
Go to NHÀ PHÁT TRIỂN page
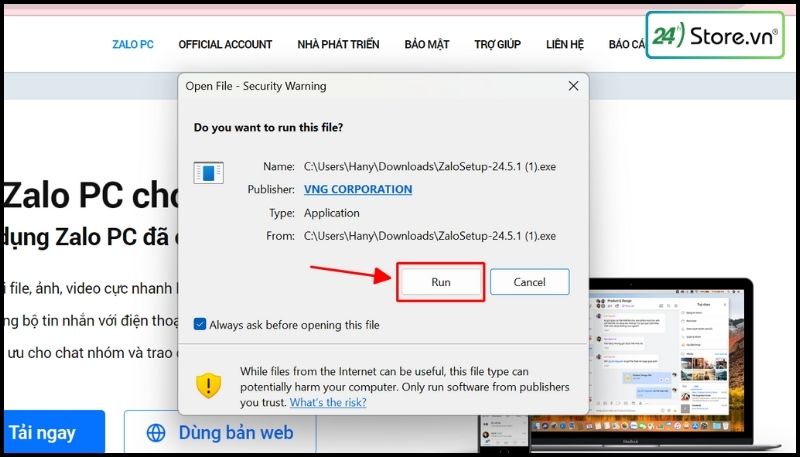[x=338, y=44]
